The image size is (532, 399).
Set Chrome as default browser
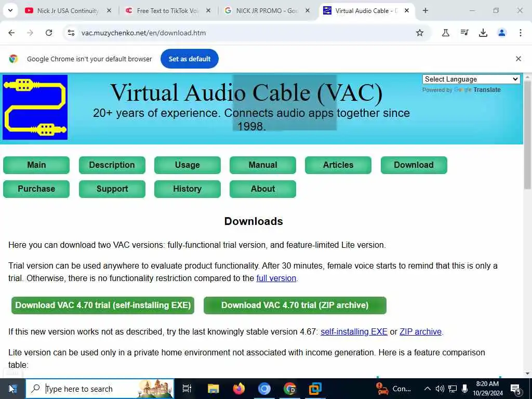click(x=189, y=59)
